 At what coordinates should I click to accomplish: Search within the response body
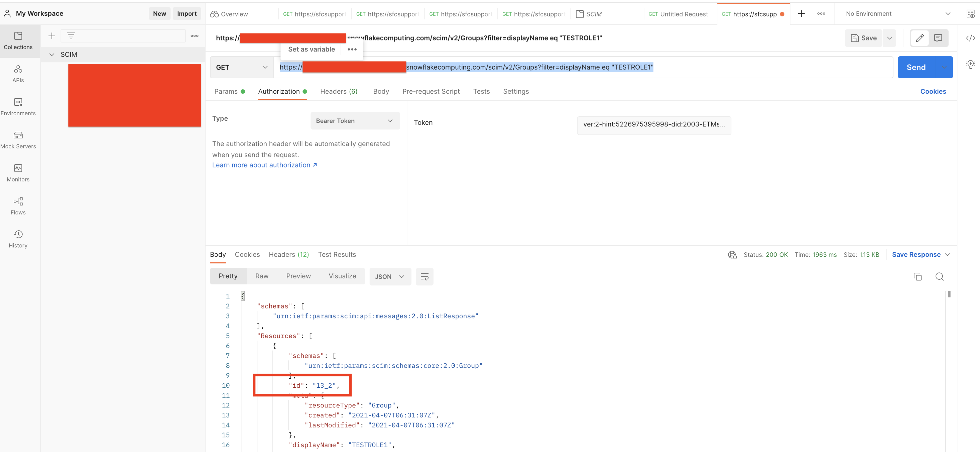(940, 277)
